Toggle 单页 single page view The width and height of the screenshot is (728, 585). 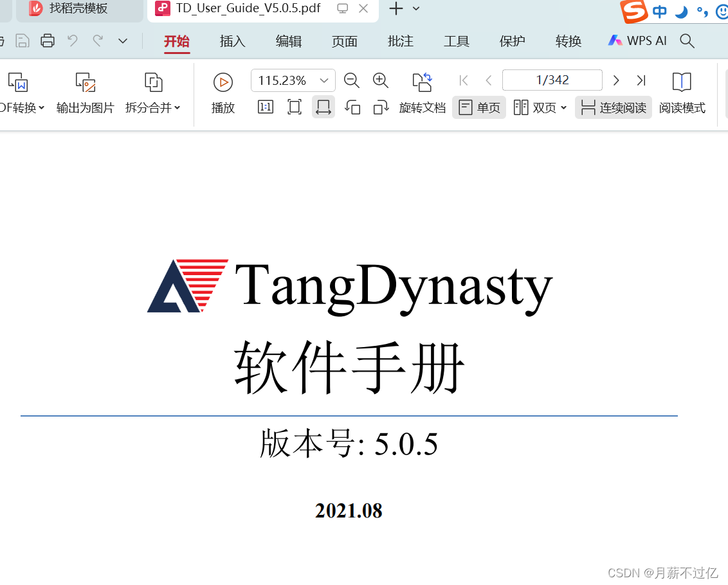(x=479, y=108)
